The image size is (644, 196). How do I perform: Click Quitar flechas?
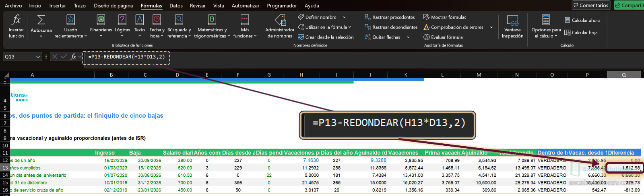click(x=382, y=37)
